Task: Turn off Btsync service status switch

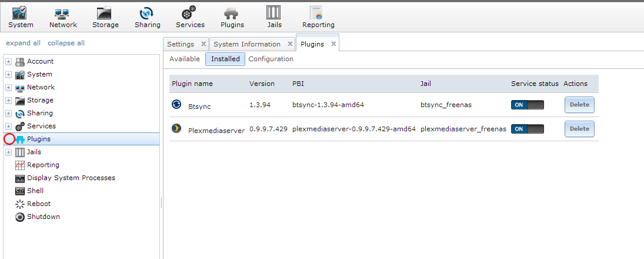Action: click(528, 105)
